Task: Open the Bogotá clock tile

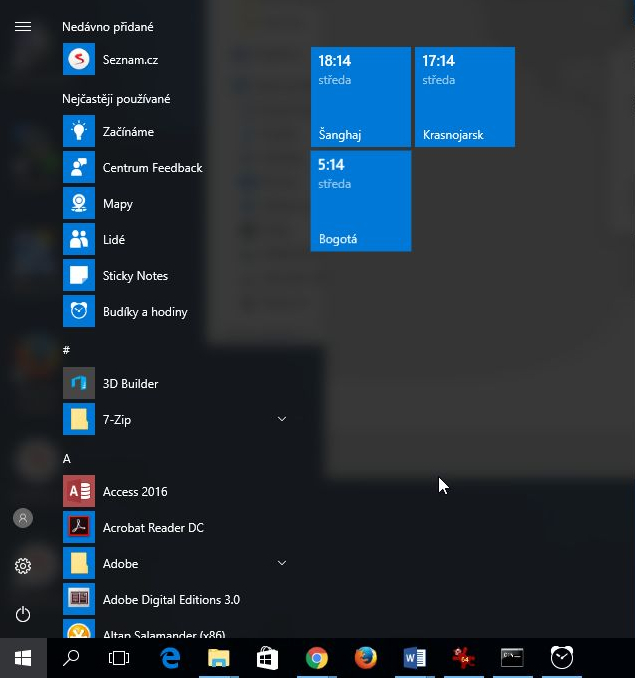Action: pyautogui.click(x=361, y=201)
